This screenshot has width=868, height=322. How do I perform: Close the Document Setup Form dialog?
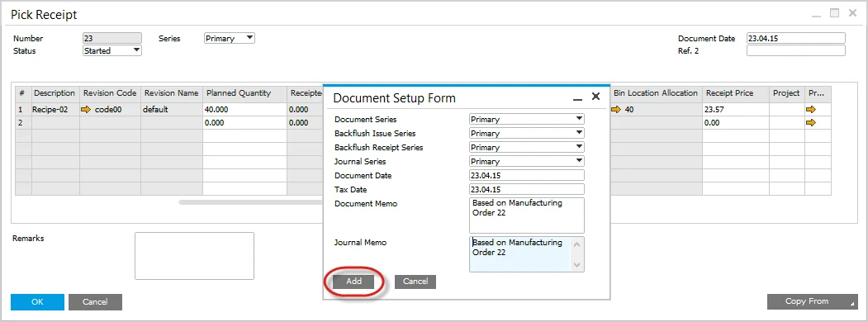[x=595, y=97]
